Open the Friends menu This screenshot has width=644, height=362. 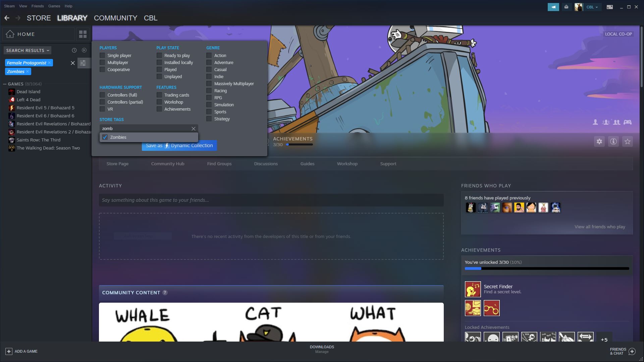pos(37,6)
